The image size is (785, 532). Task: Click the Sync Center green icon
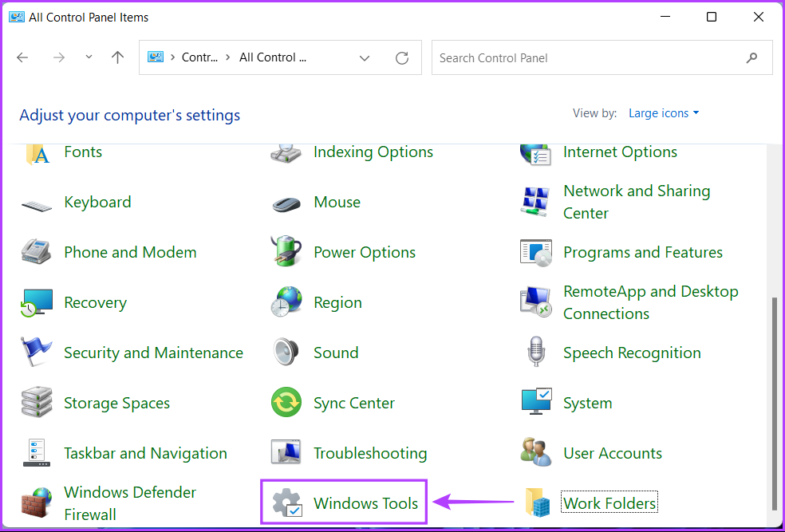pyautogui.click(x=286, y=403)
